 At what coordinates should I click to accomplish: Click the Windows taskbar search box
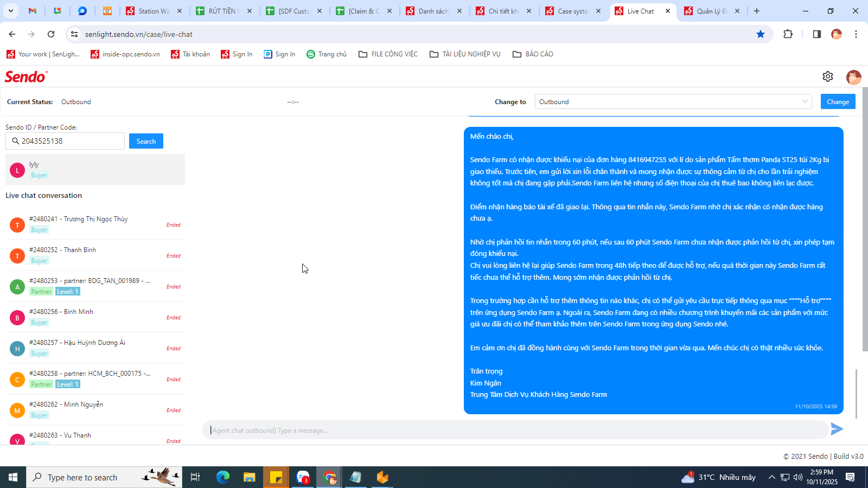104,477
